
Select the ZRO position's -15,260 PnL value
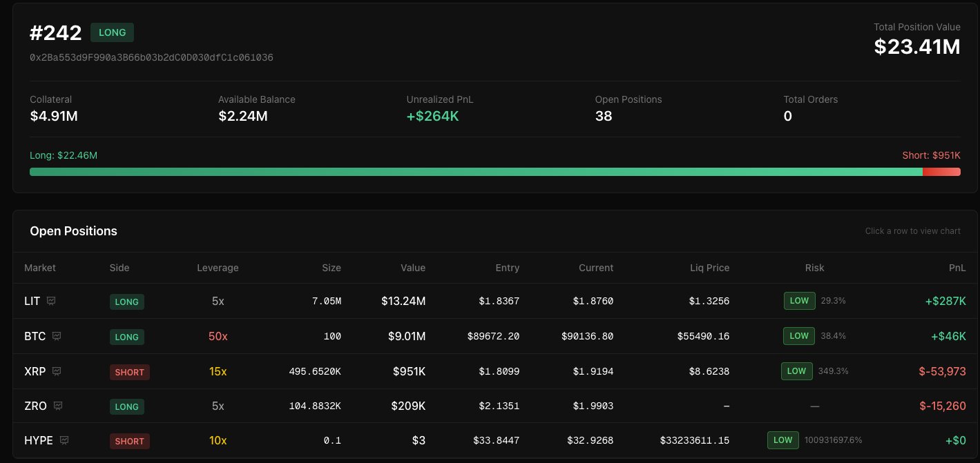click(x=942, y=406)
